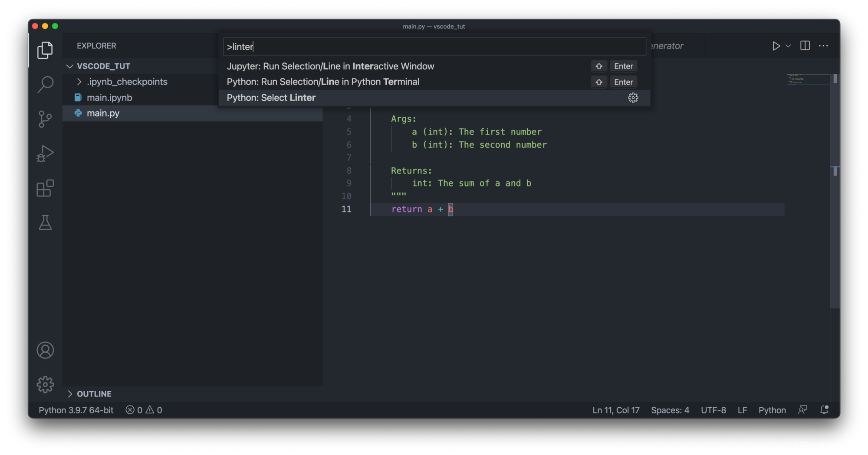Image resolution: width=868 pixels, height=455 pixels.
Task: Change indentation via Spaces: 4 status item
Action: (x=670, y=410)
